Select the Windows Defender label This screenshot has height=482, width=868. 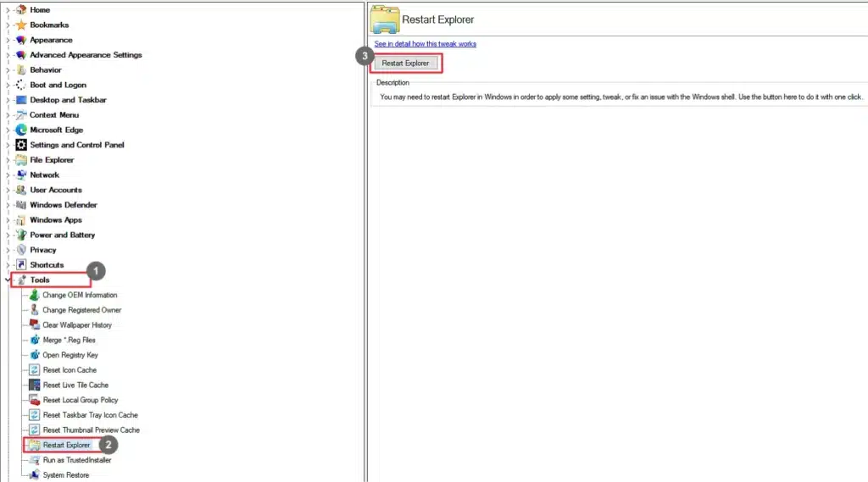[64, 205]
